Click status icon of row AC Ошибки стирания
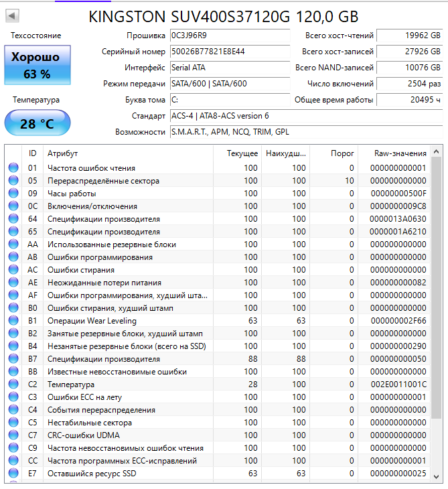 coord(13,270)
